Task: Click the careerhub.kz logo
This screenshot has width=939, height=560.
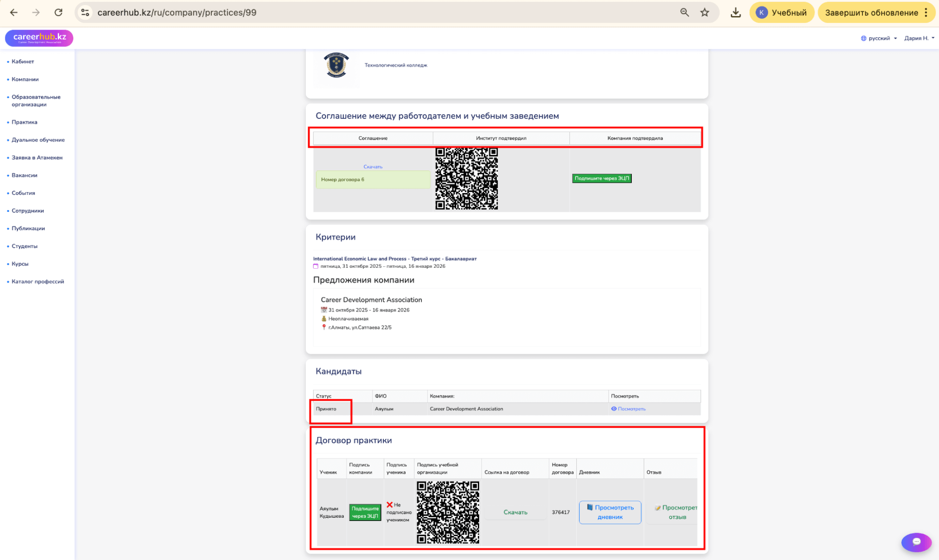Action: (x=39, y=38)
